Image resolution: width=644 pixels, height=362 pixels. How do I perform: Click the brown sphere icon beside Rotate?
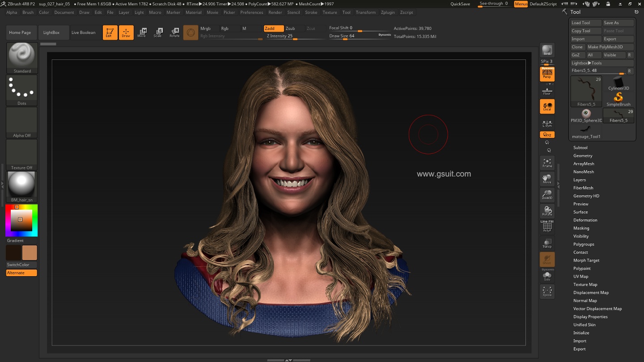click(191, 33)
